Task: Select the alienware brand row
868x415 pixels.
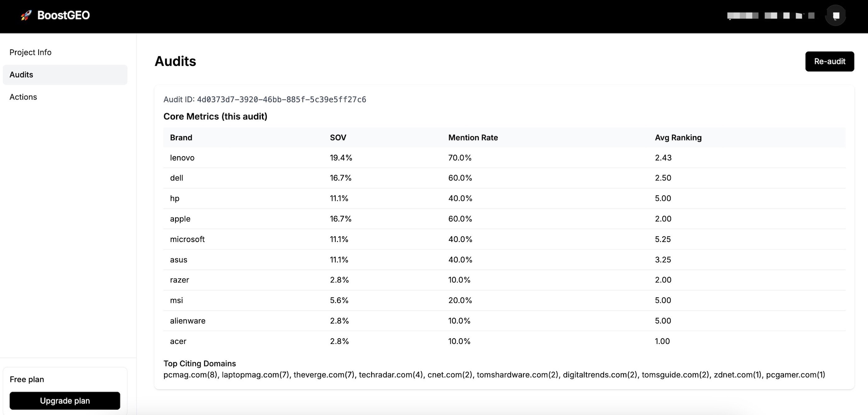Action: point(188,321)
